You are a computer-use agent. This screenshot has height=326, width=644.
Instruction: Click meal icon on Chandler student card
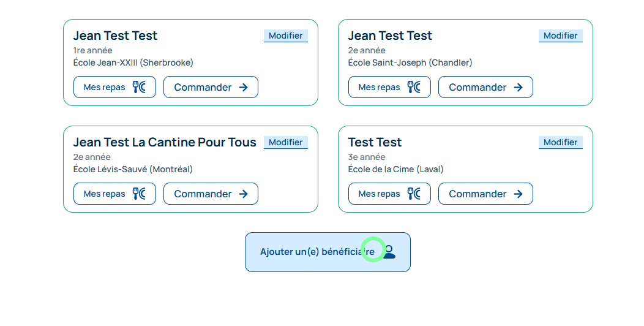coord(414,87)
